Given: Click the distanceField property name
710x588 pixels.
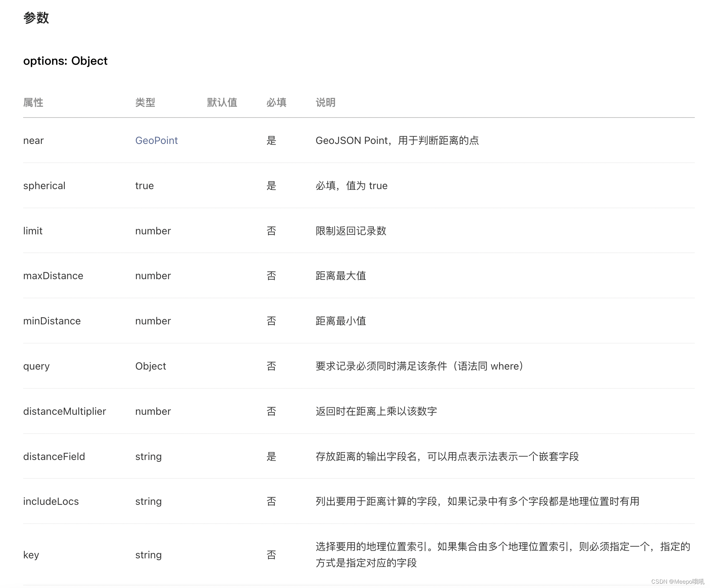Looking at the screenshot, I should tap(54, 456).
